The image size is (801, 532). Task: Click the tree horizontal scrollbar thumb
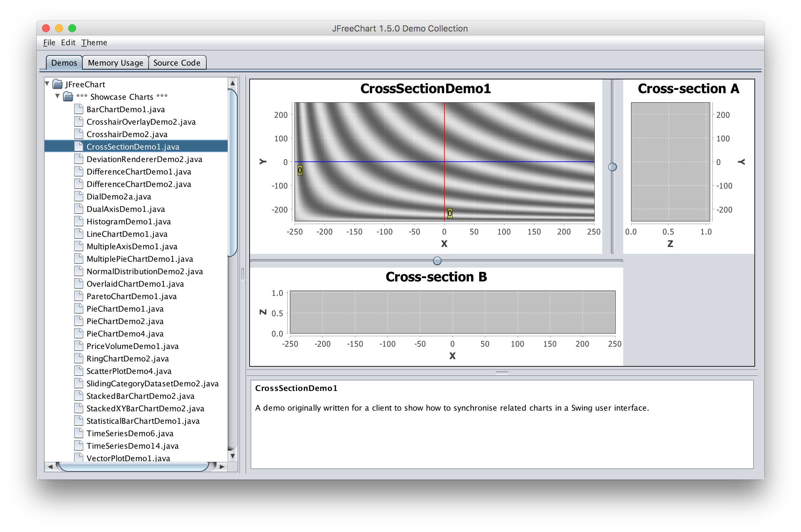coord(134,467)
